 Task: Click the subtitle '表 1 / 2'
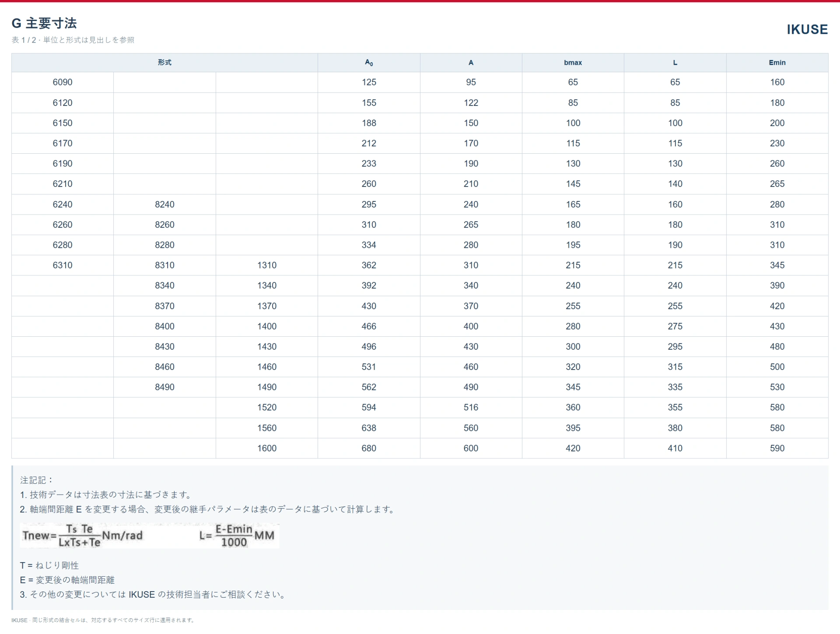click(24, 40)
